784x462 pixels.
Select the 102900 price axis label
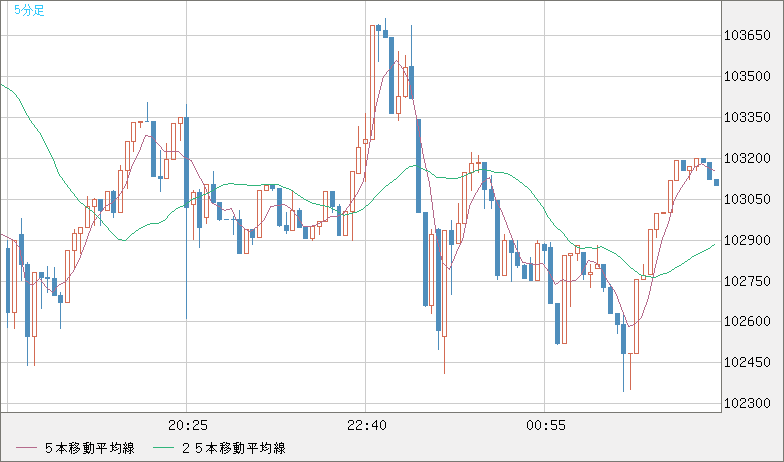[x=747, y=240]
